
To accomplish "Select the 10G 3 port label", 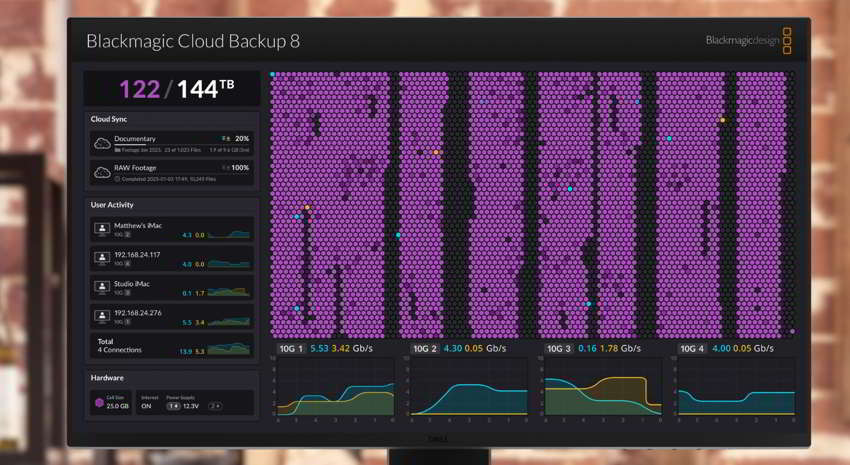I will pos(558,348).
